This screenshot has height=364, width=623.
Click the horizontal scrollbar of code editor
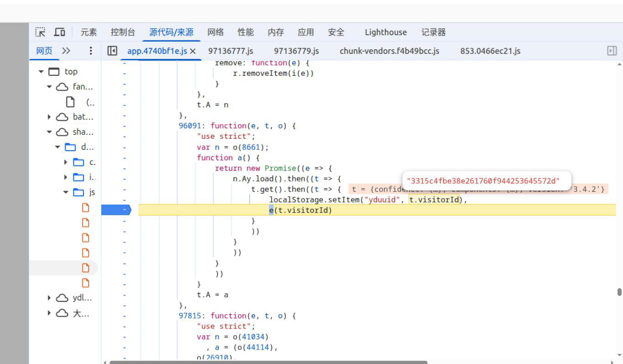268,362
